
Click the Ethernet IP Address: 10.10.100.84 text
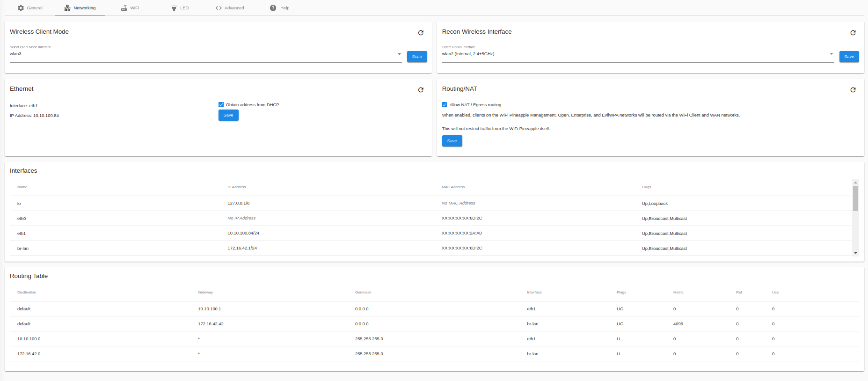click(x=35, y=116)
